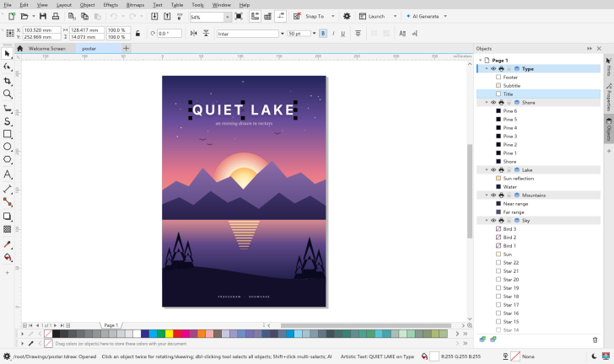Image resolution: width=614 pixels, height=364 pixels.
Task: Choose the Ellipse tool
Action: (x=7, y=147)
